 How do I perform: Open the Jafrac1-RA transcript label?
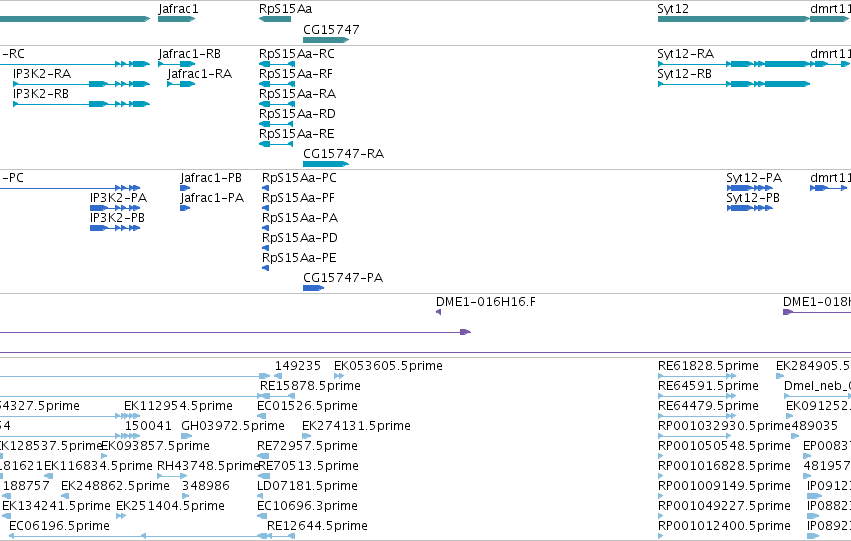pos(199,74)
